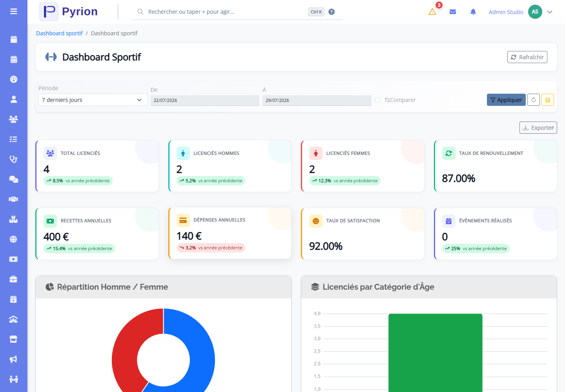Viewport: 565px width, 392px height.
Task: Open the banknote finance sidebar icon
Action: 14,259
